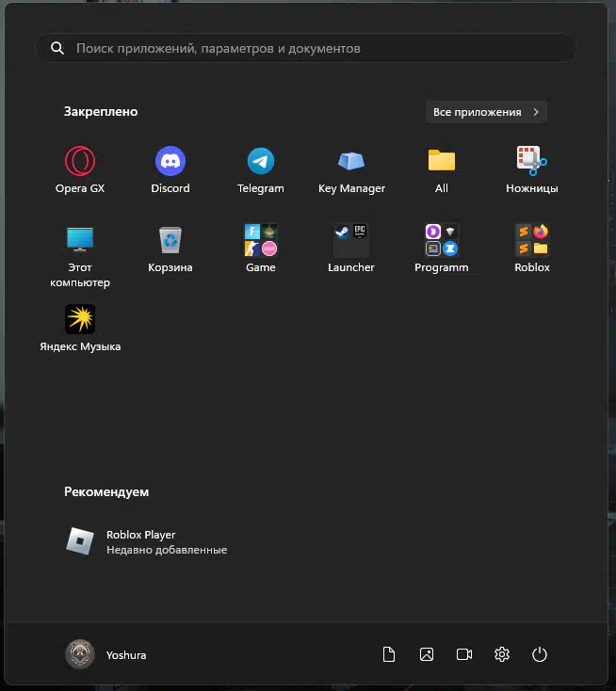Click the Недавно добавленные label
Viewport: 616px width, 691px height.
coord(167,550)
